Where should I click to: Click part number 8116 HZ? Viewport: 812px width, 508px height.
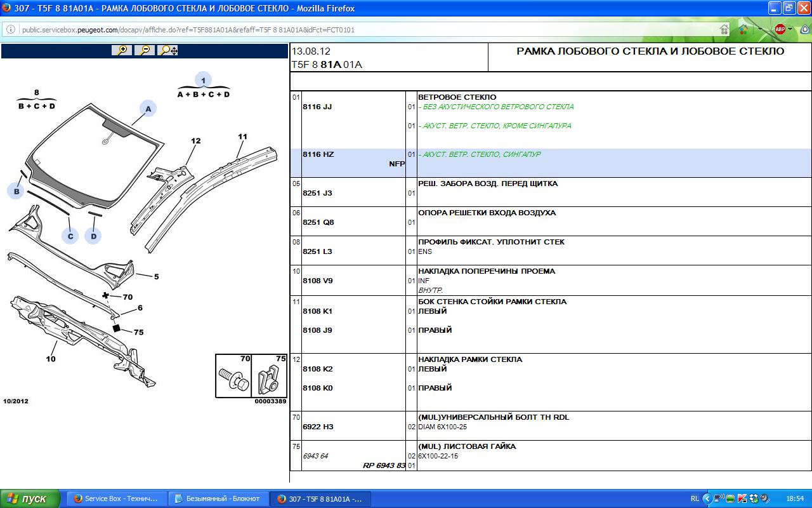pos(318,154)
